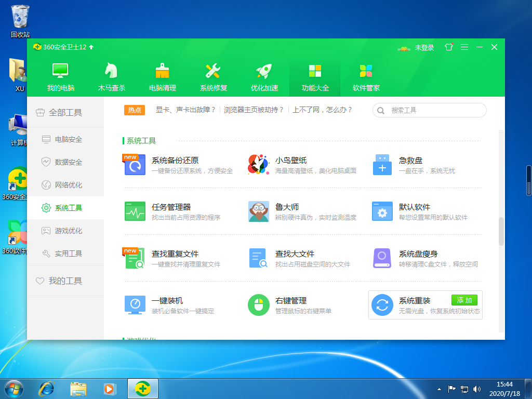The image size is (532, 399).
Task: Click the 360安全卫士 taskbar icon
Action: pos(142,388)
